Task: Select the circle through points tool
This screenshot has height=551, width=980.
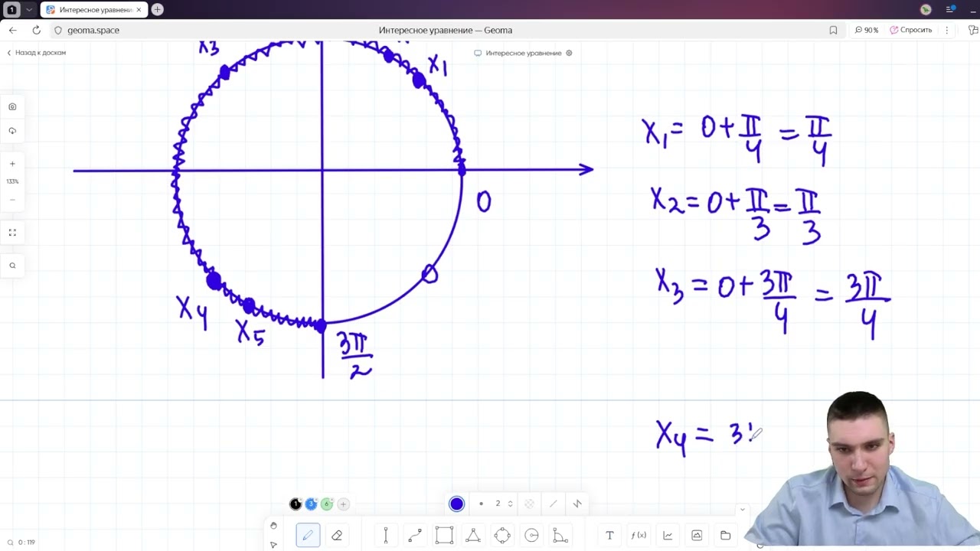Action: (x=502, y=536)
